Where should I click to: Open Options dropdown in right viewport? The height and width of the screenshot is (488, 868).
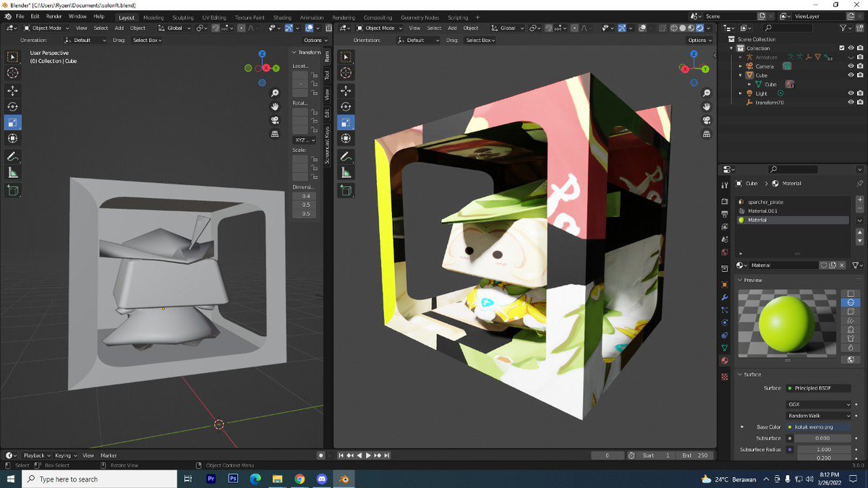[x=699, y=40]
